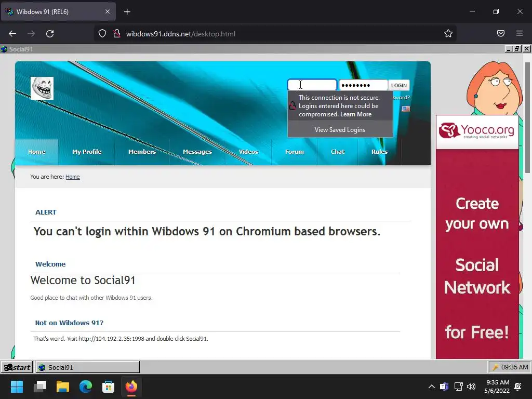This screenshot has width=532, height=399.
Task: Click the Teams tray icon
Action: tap(444, 387)
